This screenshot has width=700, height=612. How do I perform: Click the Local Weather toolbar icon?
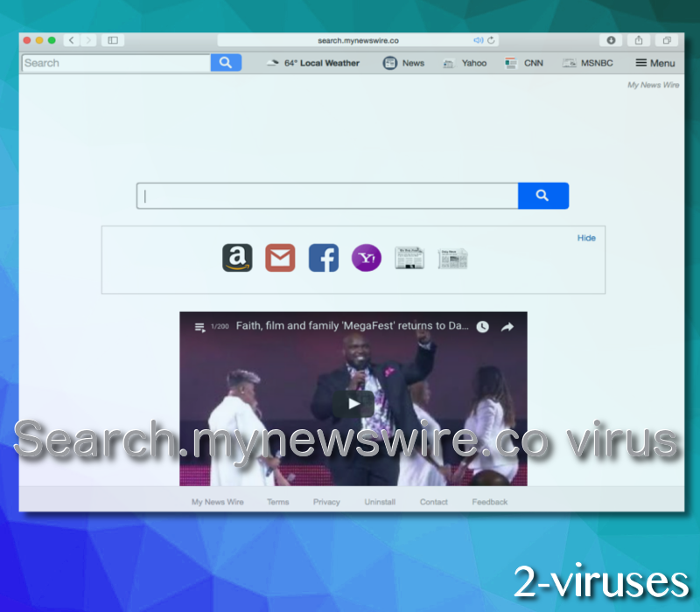272,62
